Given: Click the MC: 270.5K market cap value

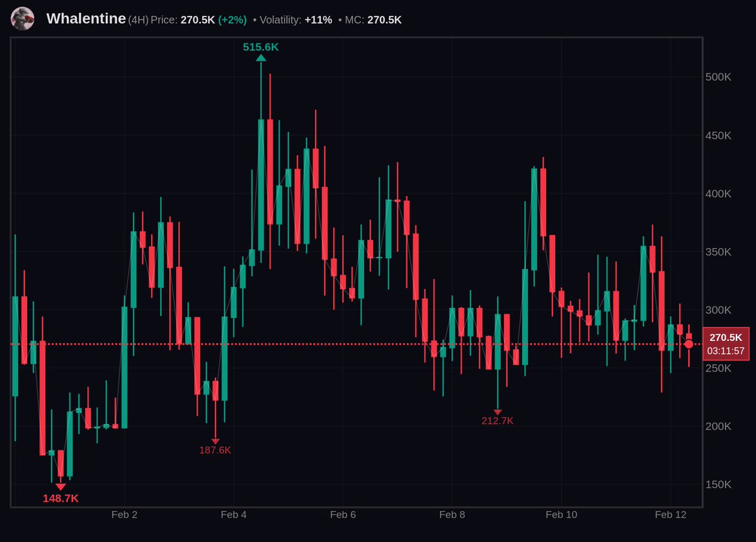Looking at the screenshot, I should tap(373, 20).
